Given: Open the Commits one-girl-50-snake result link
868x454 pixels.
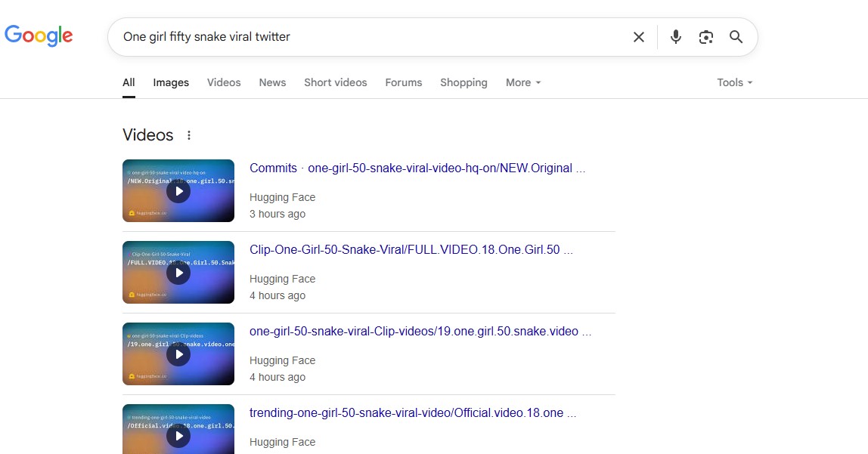Looking at the screenshot, I should tap(417, 168).
